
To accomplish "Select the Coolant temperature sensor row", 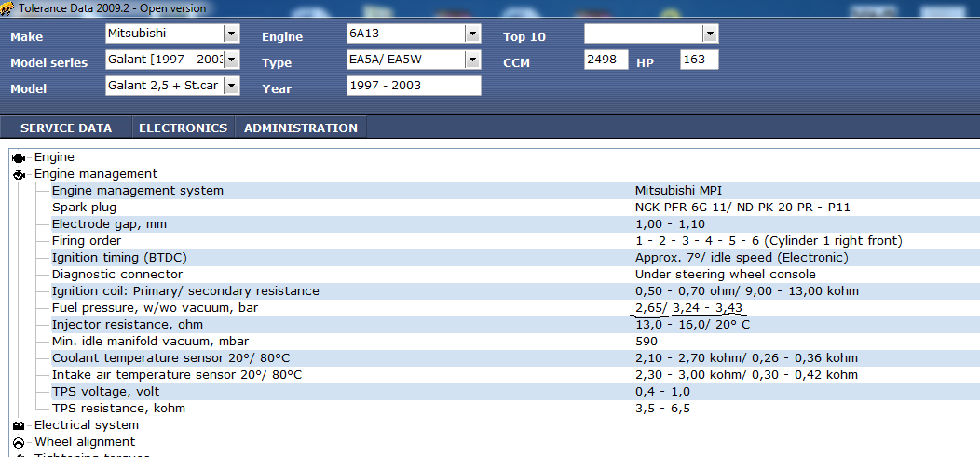I will (x=514, y=358).
